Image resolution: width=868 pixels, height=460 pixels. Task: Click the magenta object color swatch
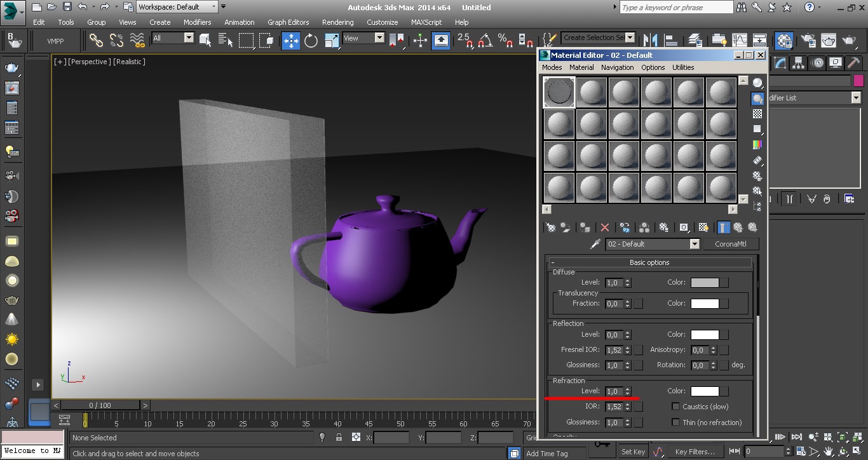pyautogui.click(x=858, y=81)
